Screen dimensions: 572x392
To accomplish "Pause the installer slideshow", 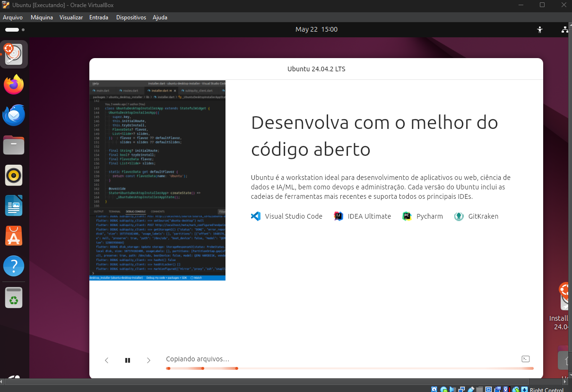I will coord(128,360).
